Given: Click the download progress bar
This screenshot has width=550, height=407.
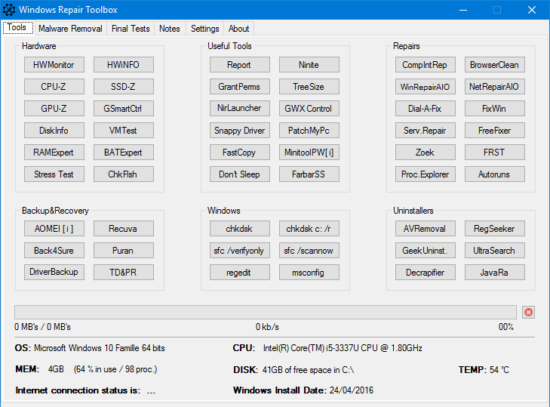Looking at the screenshot, I should [x=265, y=312].
